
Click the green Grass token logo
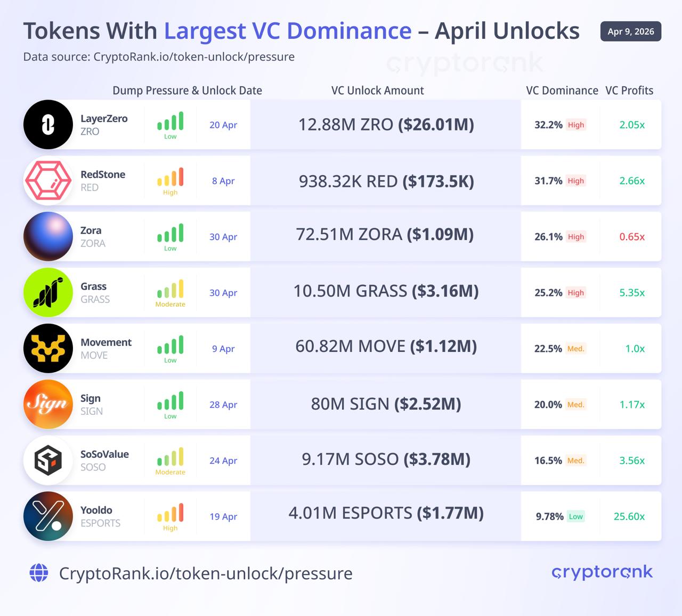[48, 292]
